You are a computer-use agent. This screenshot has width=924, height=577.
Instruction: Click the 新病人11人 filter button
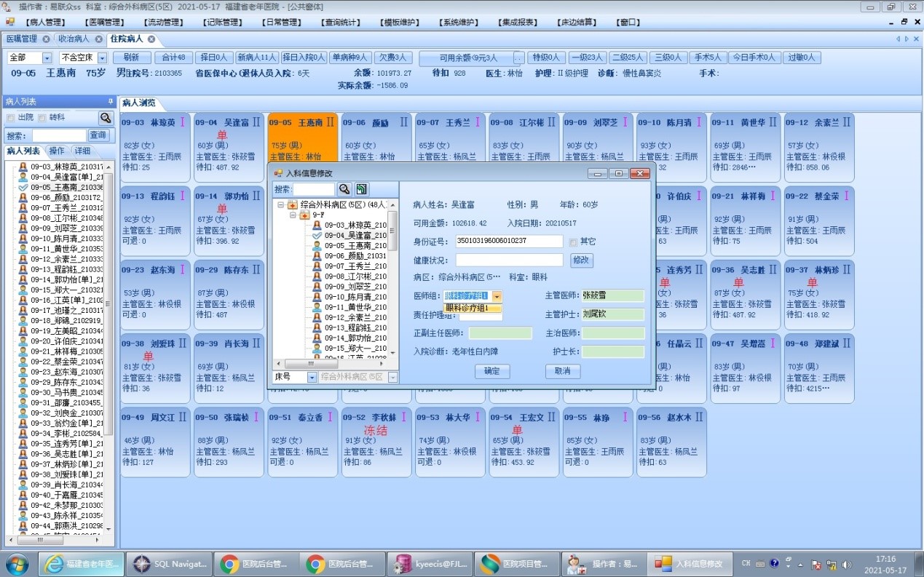pyautogui.click(x=257, y=57)
